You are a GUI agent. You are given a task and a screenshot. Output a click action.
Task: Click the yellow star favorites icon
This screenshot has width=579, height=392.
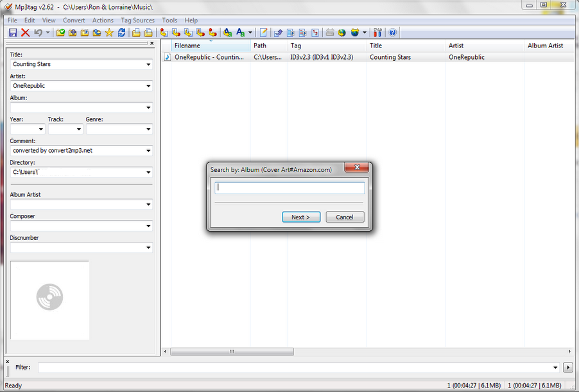click(109, 33)
